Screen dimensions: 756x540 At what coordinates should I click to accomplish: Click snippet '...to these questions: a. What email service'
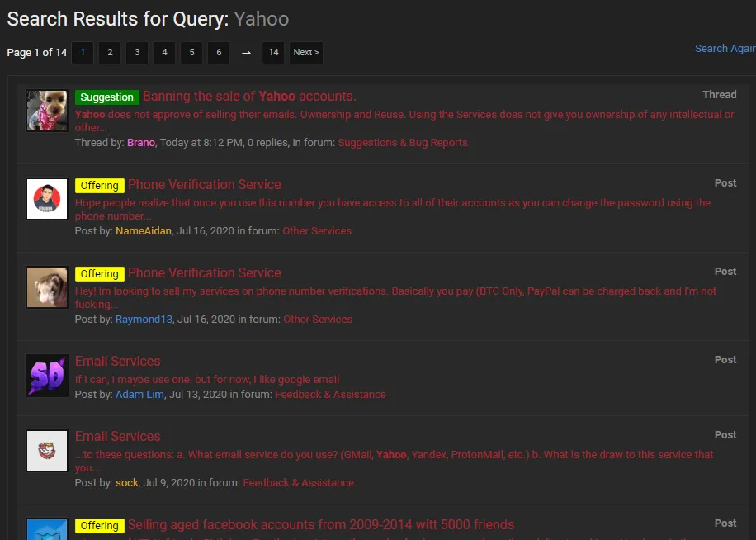(x=394, y=461)
